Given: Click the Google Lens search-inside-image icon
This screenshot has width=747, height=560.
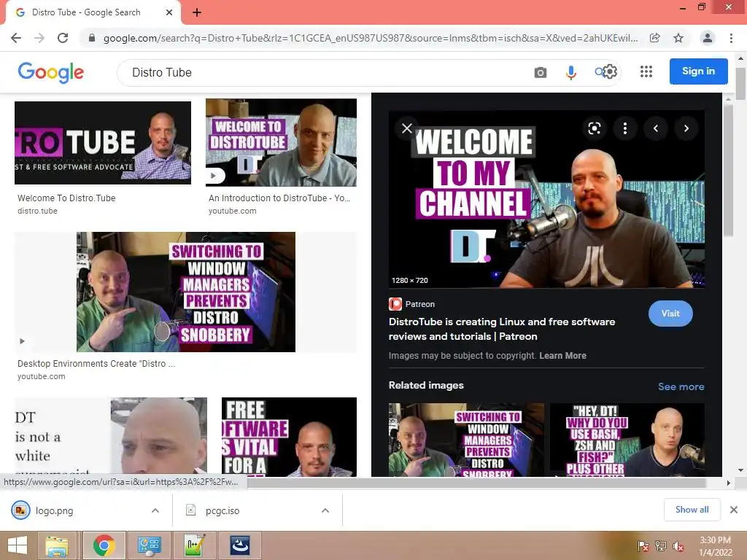Looking at the screenshot, I should (x=594, y=128).
